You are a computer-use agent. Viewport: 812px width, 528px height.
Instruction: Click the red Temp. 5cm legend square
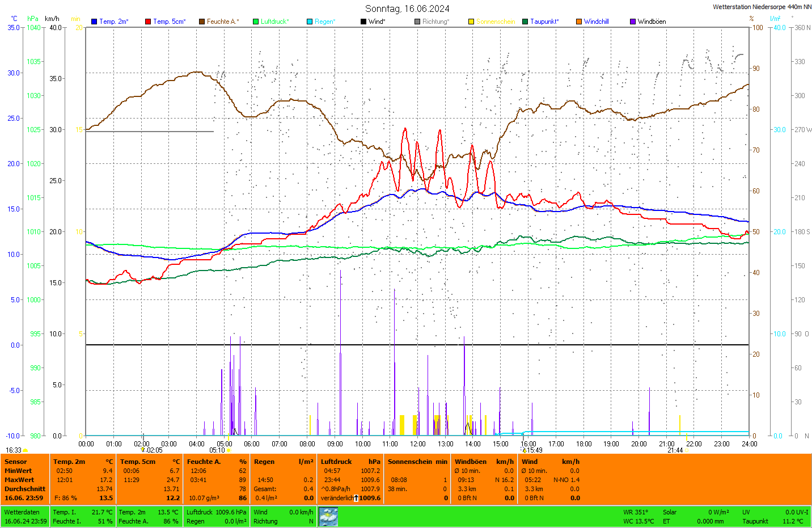point(148,22)
